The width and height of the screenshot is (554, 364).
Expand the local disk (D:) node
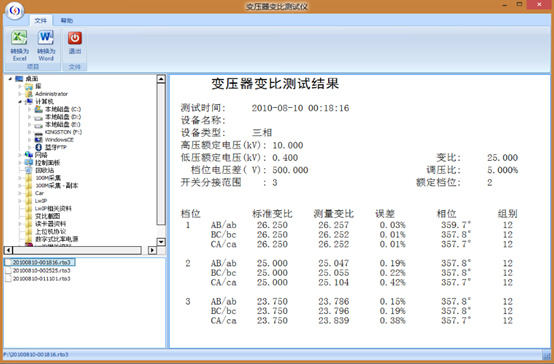tap(29, 117)
